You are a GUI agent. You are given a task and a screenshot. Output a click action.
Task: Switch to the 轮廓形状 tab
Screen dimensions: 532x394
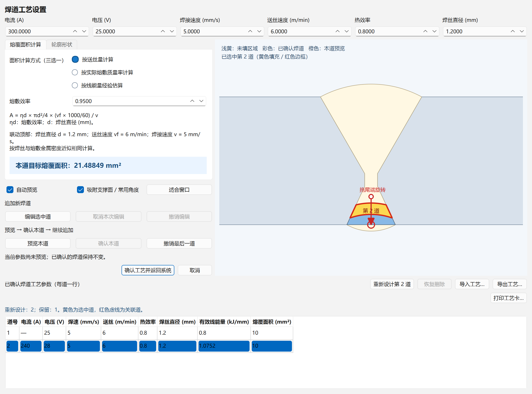[x=62, y=45]
